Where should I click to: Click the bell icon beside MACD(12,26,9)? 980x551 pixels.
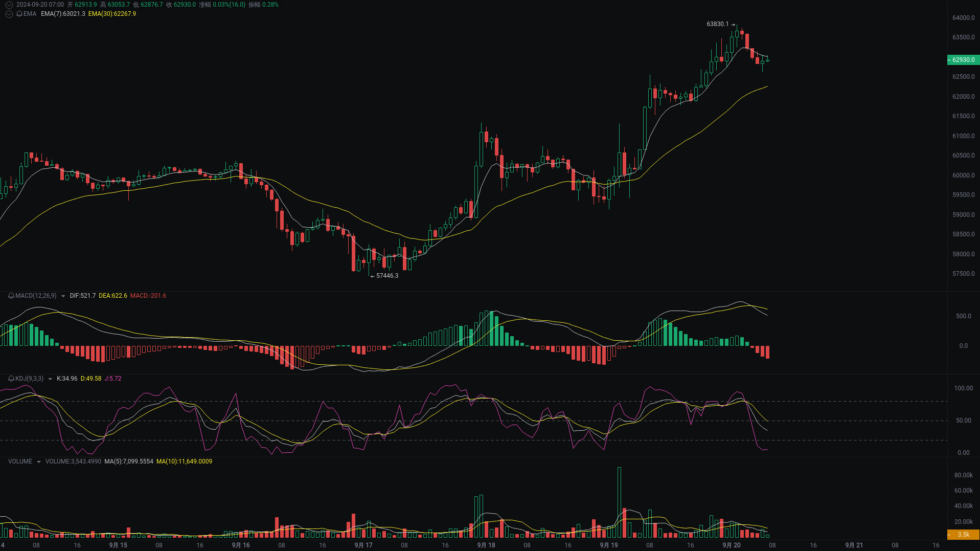(11, 296)
